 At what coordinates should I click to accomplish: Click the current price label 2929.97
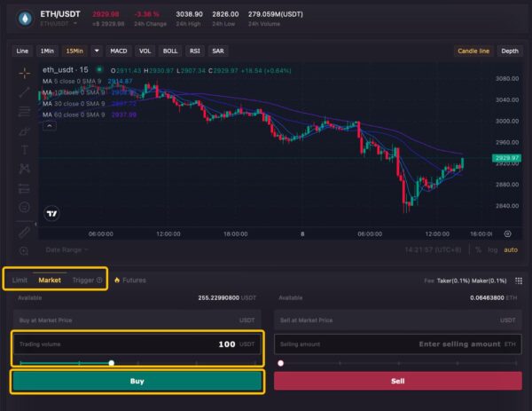click(x=506, y=158)
